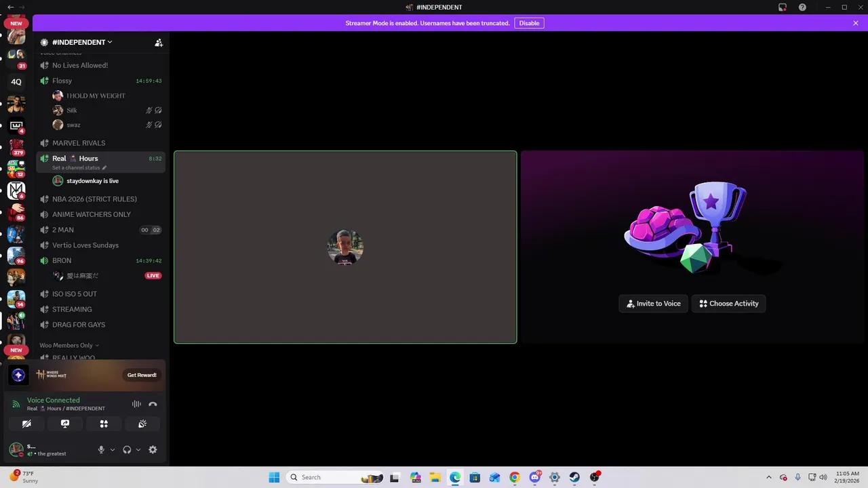The width and height of the screenshot is (868, 488).
Task: Open User Settings gear
Action: click(x=153, y=449)
